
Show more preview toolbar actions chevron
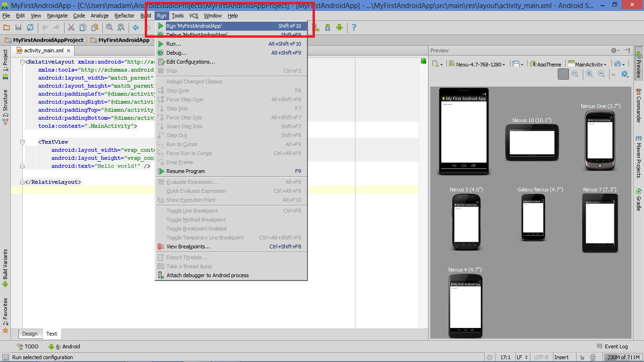point(613,74)
